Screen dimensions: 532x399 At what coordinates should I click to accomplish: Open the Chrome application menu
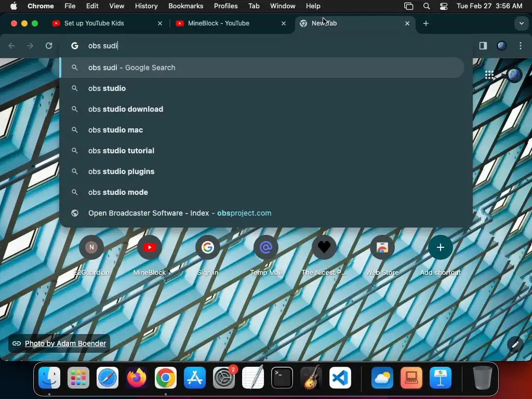click(x=41, y=6)
